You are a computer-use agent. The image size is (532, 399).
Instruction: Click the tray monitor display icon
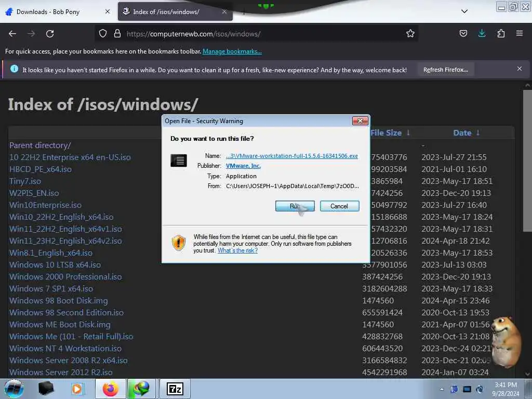[467, 389]
